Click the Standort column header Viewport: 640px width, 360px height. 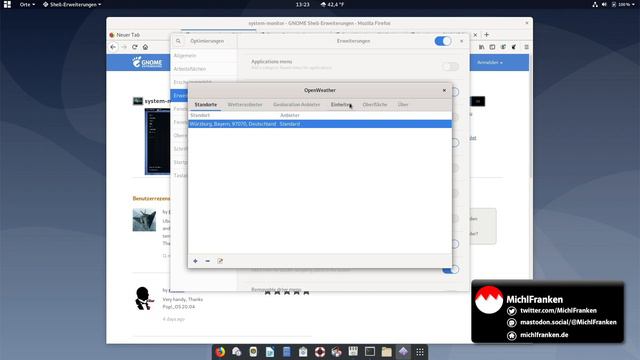(x=200, y=116)
